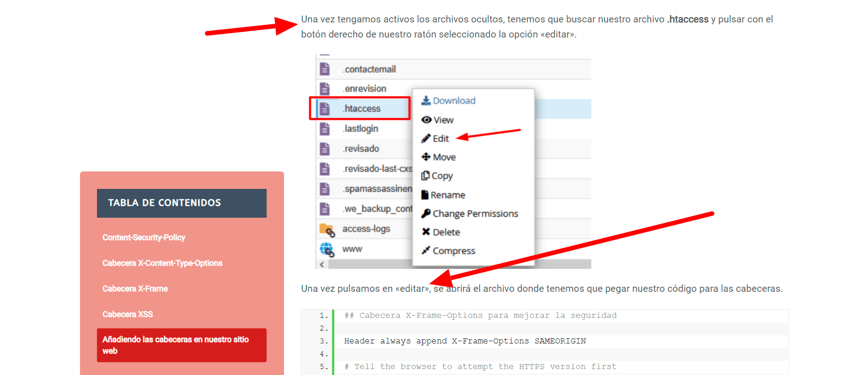Click the .lastlogin file icon

coord(325,129)
